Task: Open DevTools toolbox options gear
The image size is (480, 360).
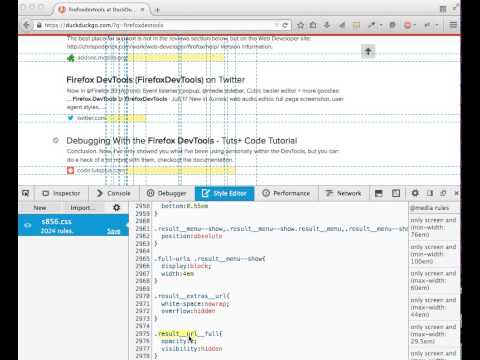Action: click(415, 193)
